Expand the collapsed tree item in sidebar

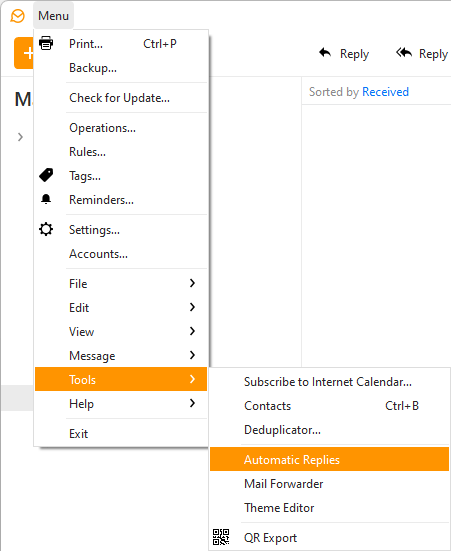pyautogui.click(x=20, y=137)
